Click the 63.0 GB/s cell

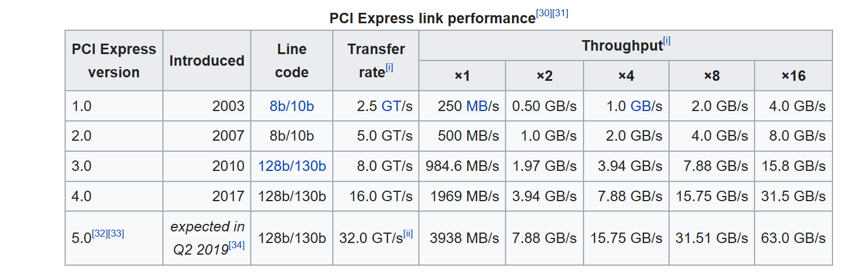click(x=793, y=238)
